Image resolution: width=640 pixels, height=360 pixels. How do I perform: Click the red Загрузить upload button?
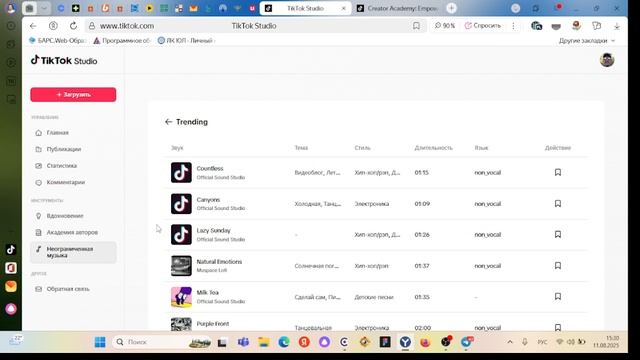[x=73, y=94]
